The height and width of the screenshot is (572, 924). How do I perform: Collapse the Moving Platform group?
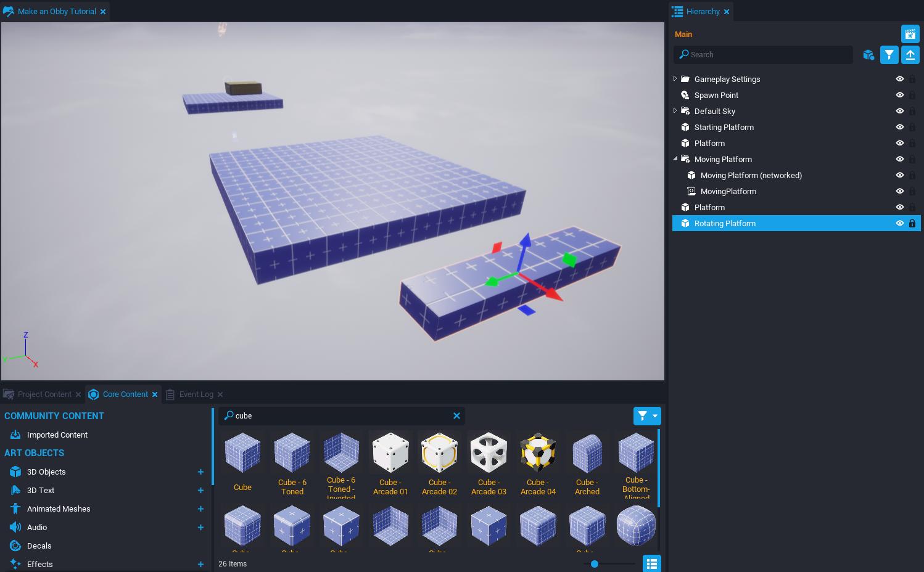point(675,159)
